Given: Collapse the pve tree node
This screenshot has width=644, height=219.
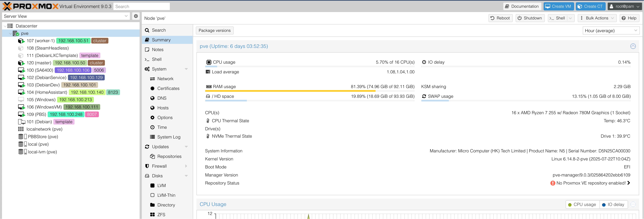Looking at the screenshot, I should [10, 33].
